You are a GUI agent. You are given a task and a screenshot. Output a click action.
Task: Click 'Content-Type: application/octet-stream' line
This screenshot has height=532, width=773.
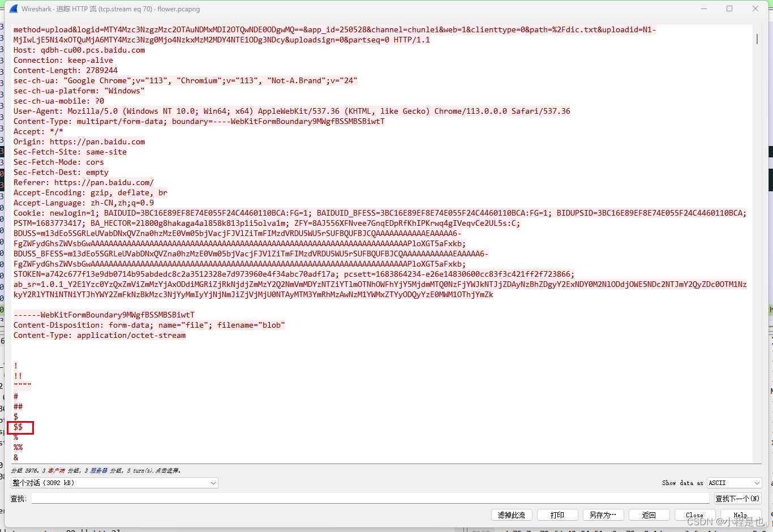[x=100, y=335]
